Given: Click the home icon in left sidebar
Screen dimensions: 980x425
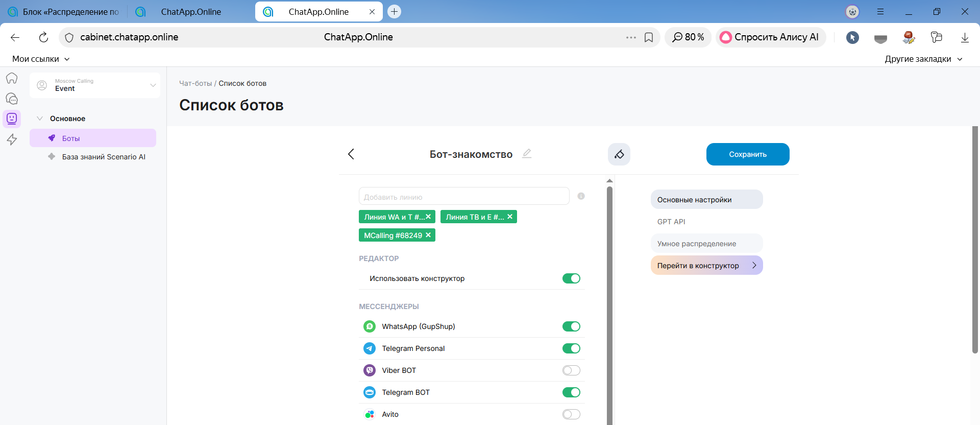Looking at the screenshot, I should tap(12, 78).
